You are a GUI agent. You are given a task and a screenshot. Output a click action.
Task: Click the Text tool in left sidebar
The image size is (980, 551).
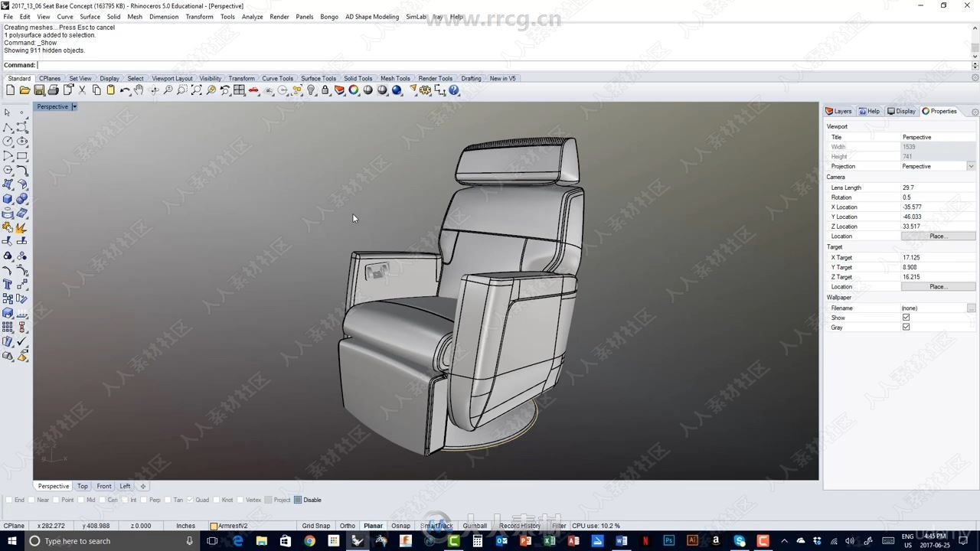tap(8, 285)
